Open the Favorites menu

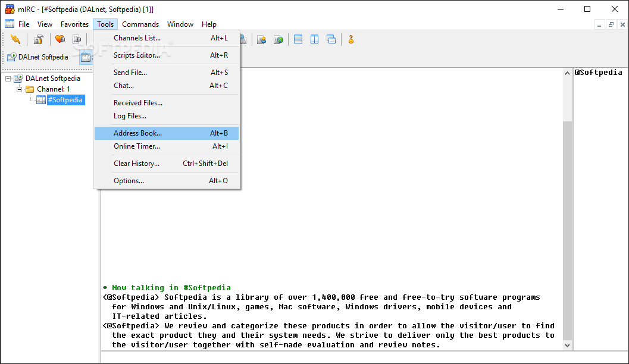[x=74, y=24]
